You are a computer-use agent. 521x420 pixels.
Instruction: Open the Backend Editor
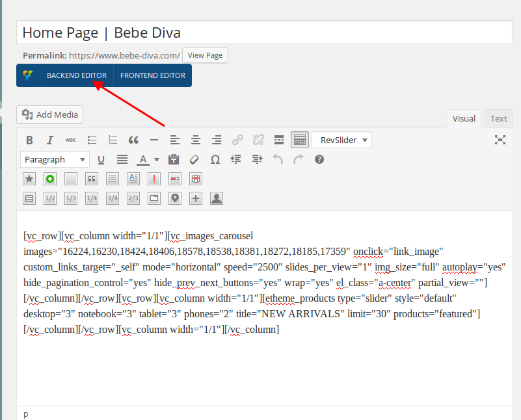click(77, 75)
